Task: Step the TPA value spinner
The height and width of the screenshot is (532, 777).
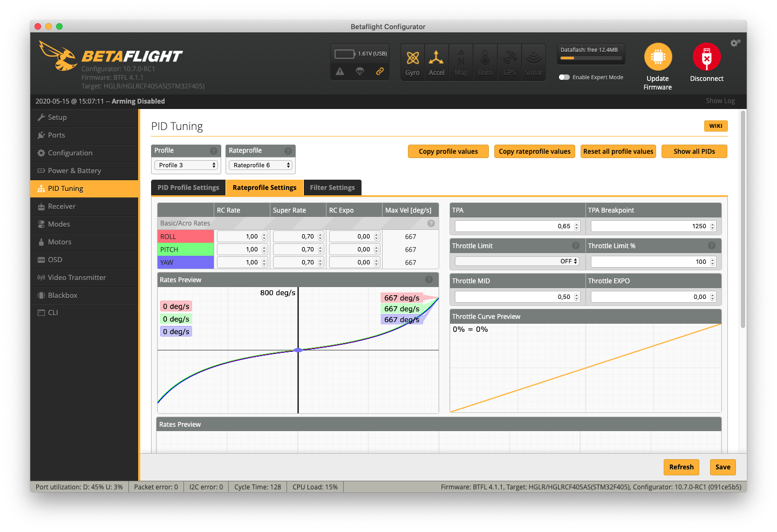Action: pos(576,226)
